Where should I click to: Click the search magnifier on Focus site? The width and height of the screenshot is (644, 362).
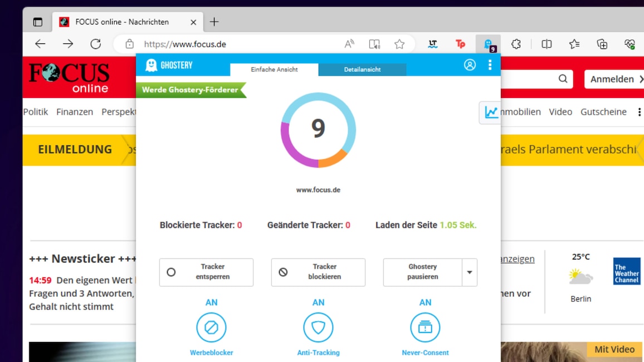point(563,79)
